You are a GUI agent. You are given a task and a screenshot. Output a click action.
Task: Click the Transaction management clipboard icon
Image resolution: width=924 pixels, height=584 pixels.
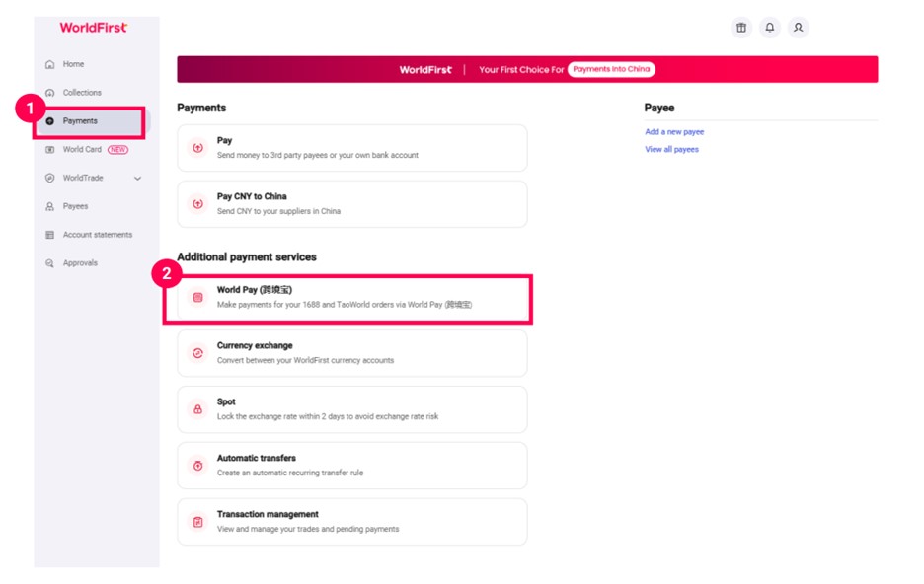point(197,522)
